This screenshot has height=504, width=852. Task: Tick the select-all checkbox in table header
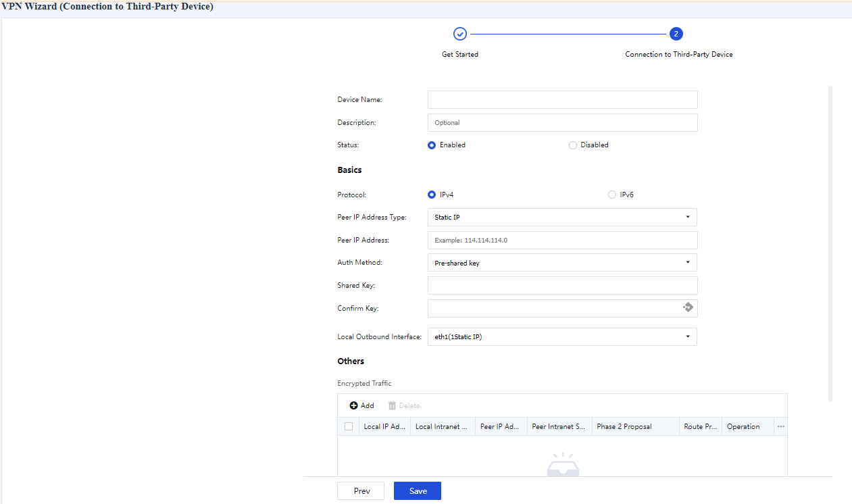pyautogui.click(x=349, y=426)
